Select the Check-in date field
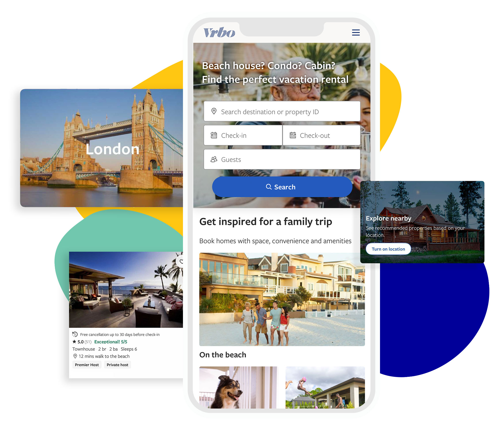Viewport: 504px width, 431px height. coord(241,135)
